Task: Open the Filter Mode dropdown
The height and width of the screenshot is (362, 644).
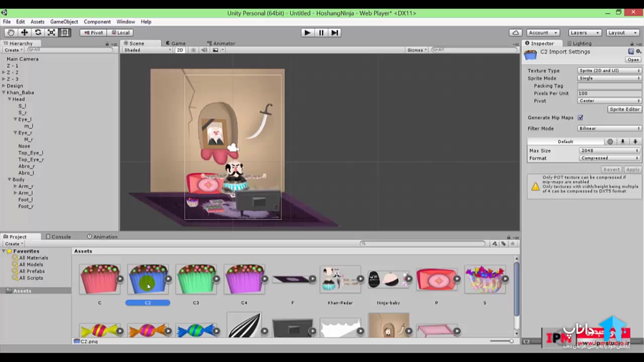Action: 609,129
